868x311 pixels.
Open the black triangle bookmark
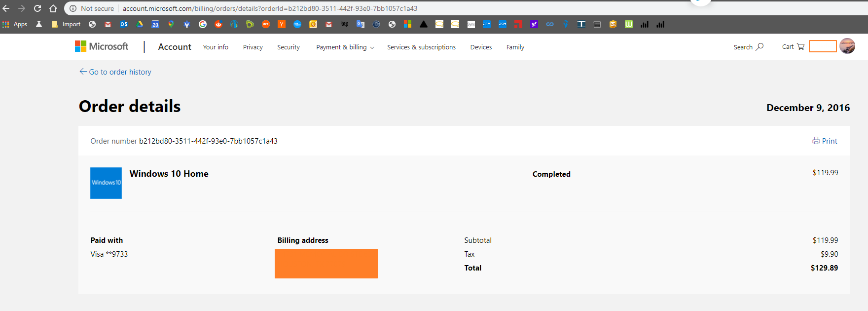[x=424, y=24]
